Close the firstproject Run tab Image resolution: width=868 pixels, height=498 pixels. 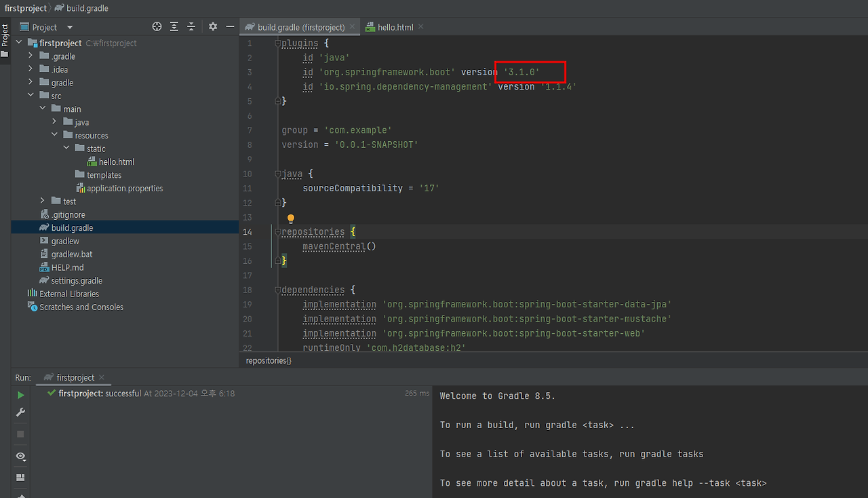tap(102, 377)
